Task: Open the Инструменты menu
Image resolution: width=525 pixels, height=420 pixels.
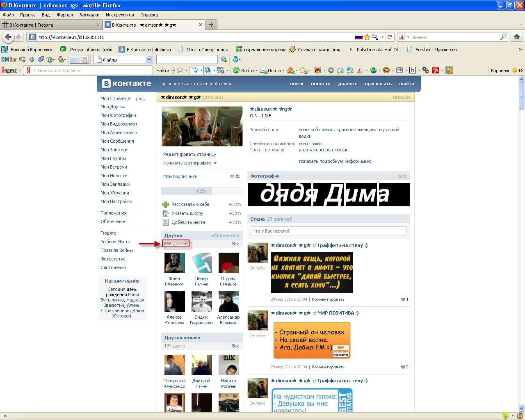Action: [x=120, y=15]
